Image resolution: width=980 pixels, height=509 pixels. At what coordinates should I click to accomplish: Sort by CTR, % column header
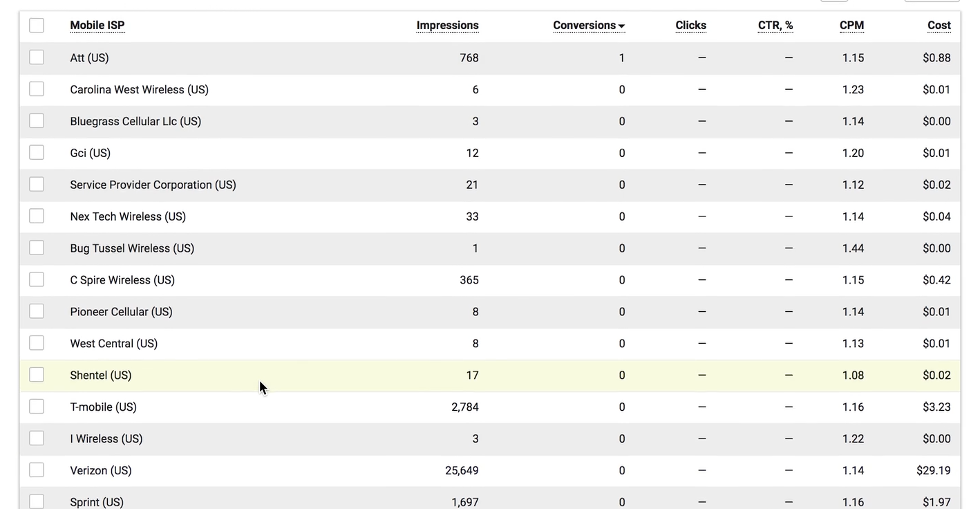tap(775, 26)
